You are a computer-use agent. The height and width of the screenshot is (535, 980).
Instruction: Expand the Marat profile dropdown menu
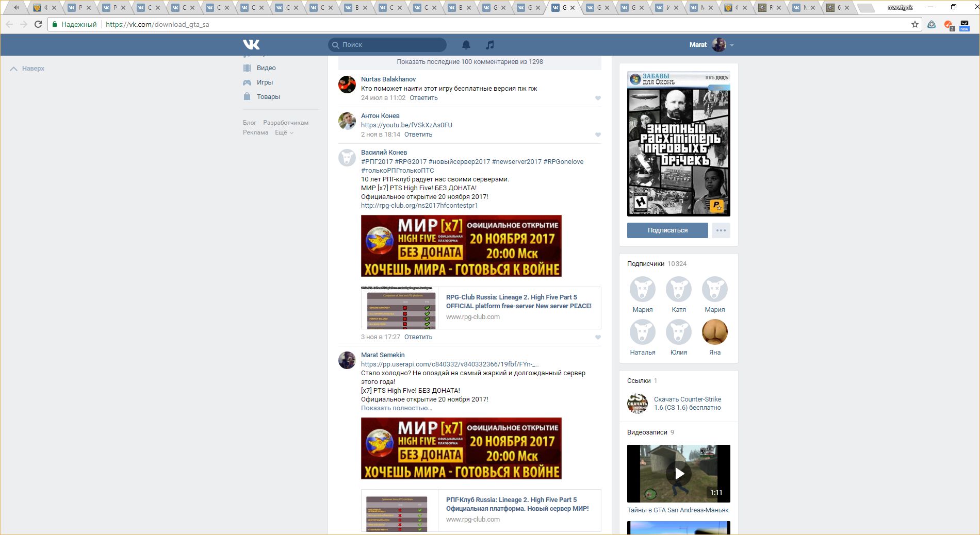click(x=732, y=45)
